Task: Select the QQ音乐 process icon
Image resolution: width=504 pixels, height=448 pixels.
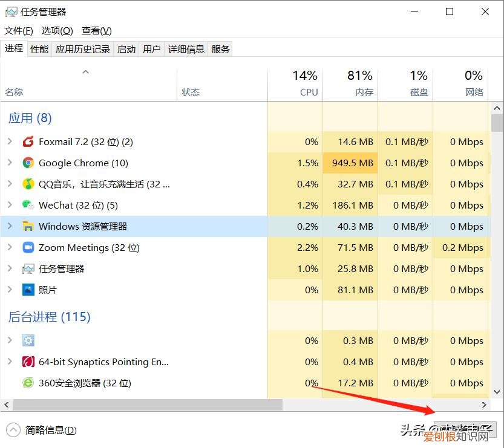Action: 28,184
